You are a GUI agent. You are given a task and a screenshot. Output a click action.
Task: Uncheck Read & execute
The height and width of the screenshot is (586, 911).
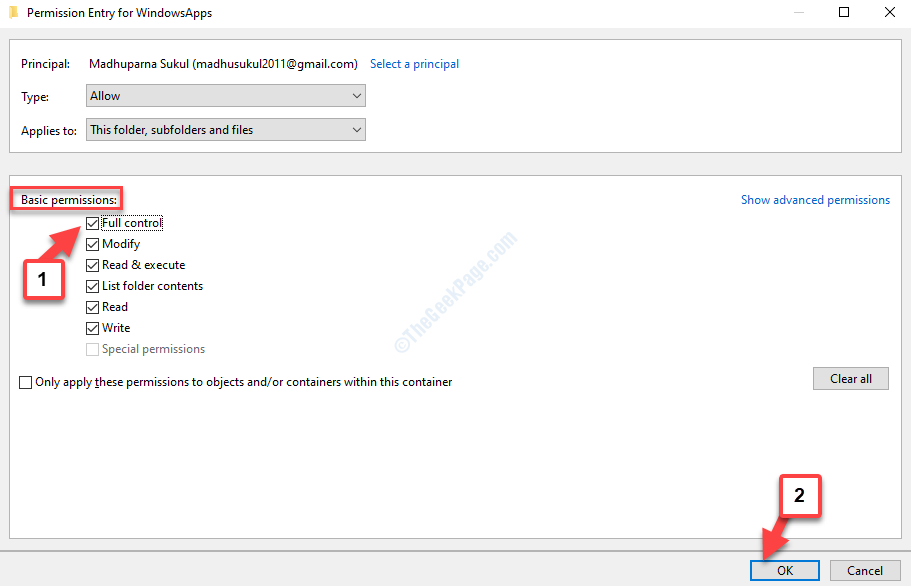pos(92,264)
